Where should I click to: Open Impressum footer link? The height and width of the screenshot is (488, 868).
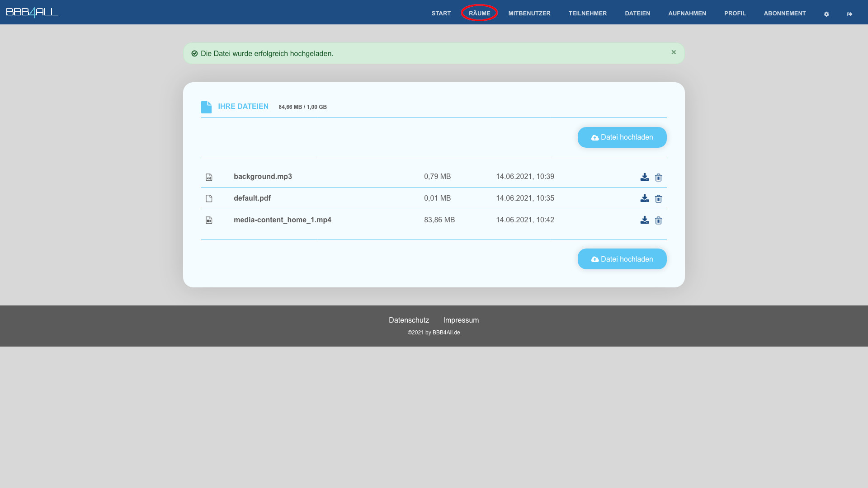(461, 320)
